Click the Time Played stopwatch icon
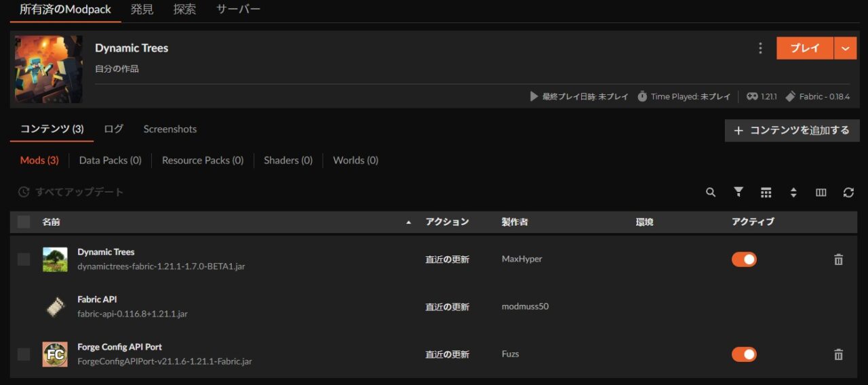Image resolution: width=868 pixels, height=385 pixels. tap(642, 96)
